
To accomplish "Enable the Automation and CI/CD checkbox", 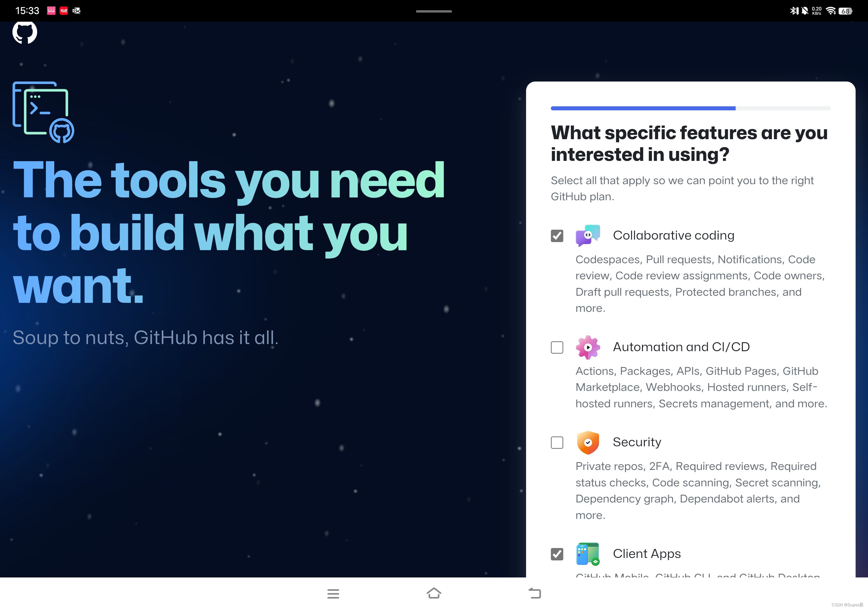I will click(557, 347).
